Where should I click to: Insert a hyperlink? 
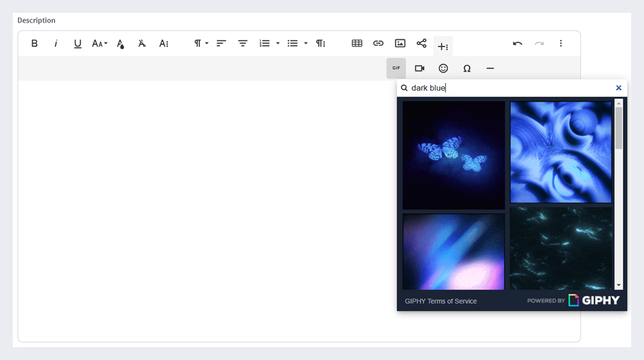point(378,44)
